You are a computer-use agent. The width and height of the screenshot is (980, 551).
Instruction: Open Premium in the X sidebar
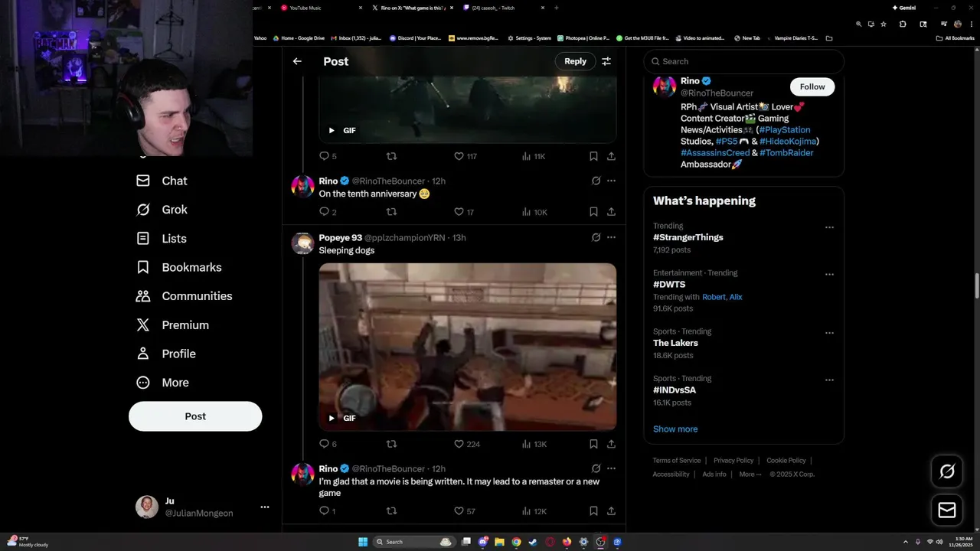pos(172,325)
